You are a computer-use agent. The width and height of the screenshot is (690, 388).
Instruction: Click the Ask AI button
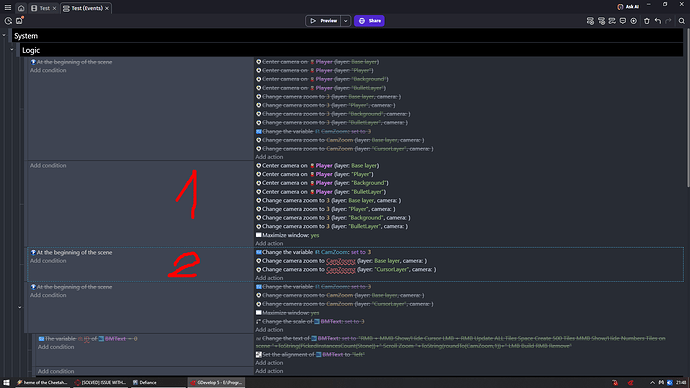pos(628,7)
